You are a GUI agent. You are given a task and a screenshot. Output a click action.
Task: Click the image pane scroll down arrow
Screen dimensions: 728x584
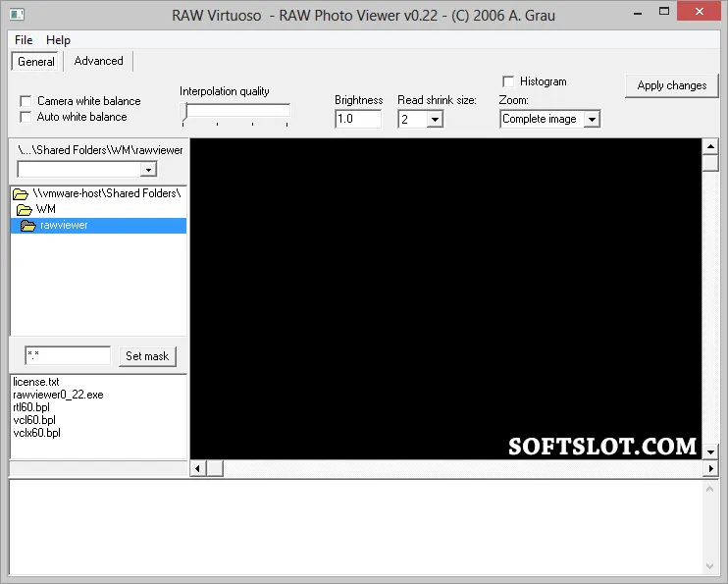coord(710,451)
